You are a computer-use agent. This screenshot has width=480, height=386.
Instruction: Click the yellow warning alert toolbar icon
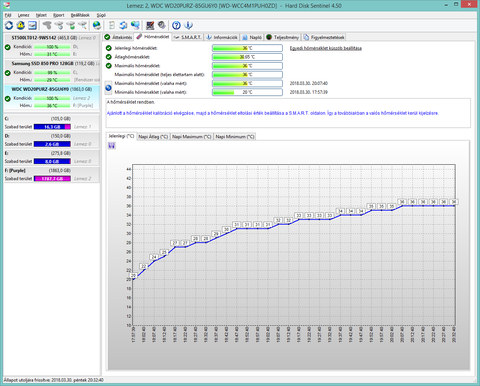click(21, 25)
